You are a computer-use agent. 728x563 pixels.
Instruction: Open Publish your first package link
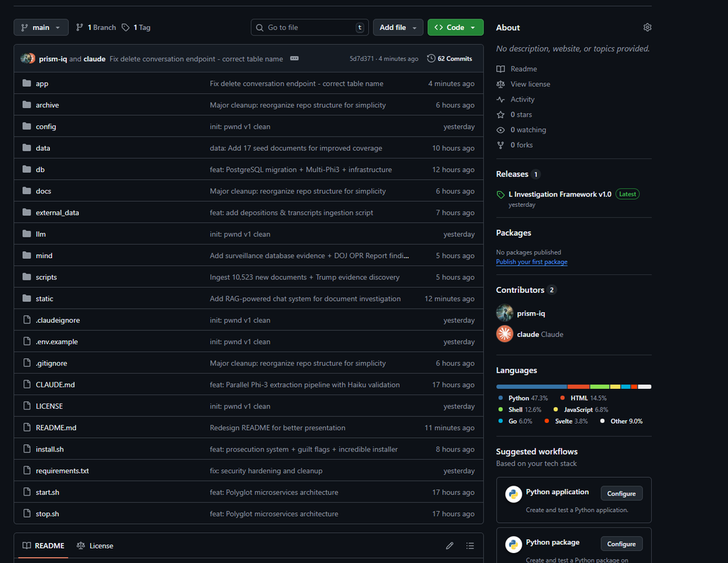[531, 262]
